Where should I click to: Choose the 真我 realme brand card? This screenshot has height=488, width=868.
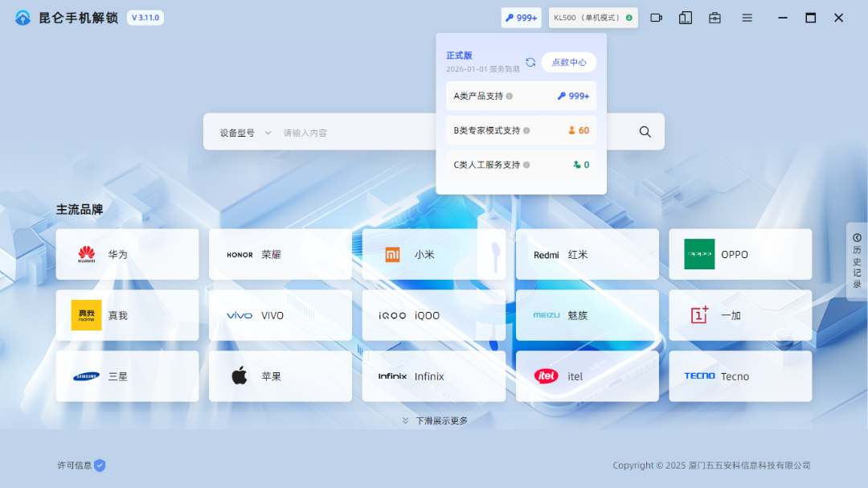[127, 315]
